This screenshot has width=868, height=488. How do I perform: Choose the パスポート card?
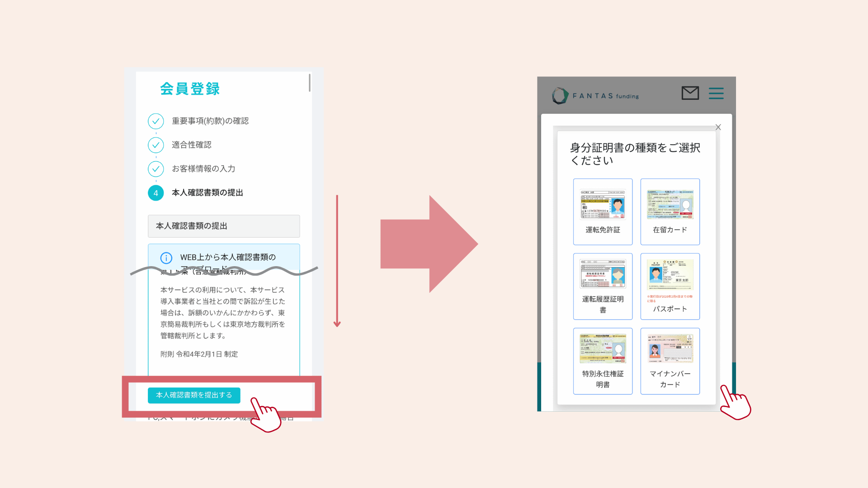point(670,286)
